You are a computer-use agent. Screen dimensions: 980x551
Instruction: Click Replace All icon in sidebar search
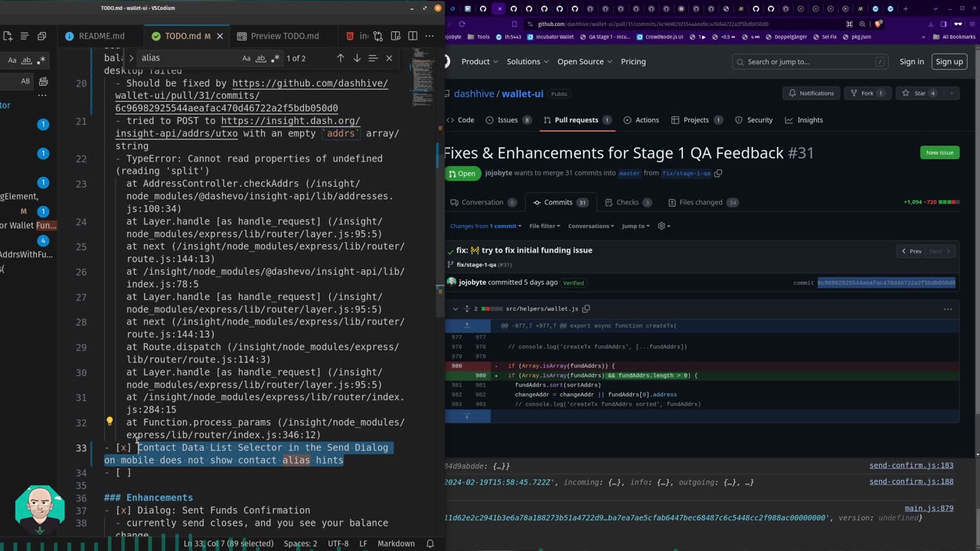pyautogui.click(x=43, y=81)
